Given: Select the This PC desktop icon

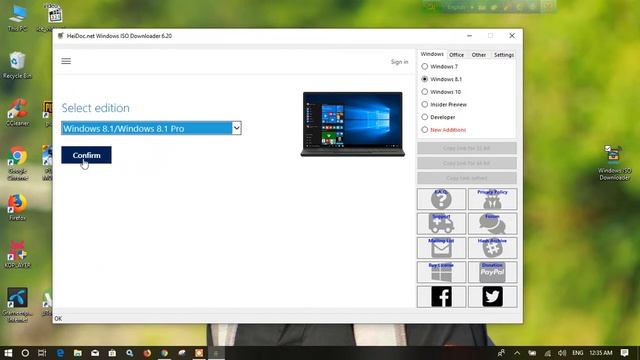Looking at the screenshot, I should pos(17,18).
